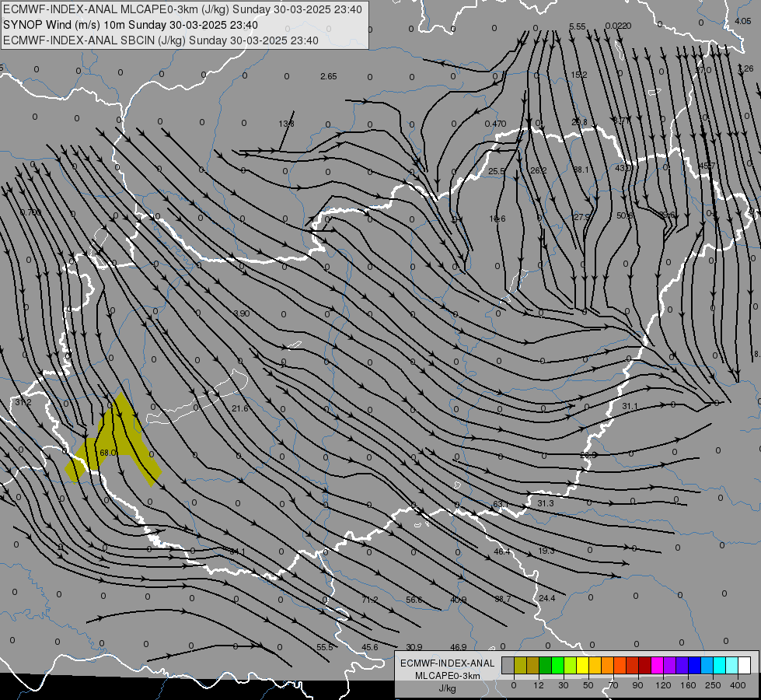Click the 24.4 value on the map
The width and height of the screenshot is (761, 700).
click(547, 598)
